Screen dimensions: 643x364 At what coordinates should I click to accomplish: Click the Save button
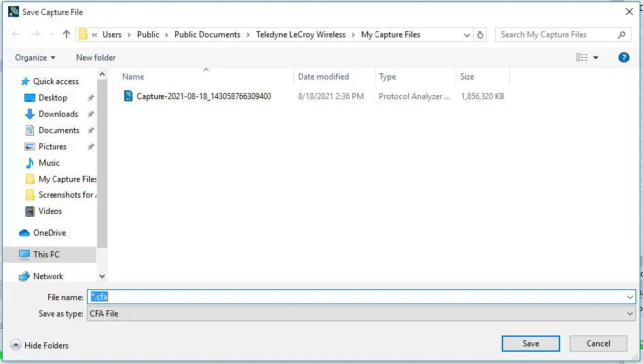[x=531, y=344]
